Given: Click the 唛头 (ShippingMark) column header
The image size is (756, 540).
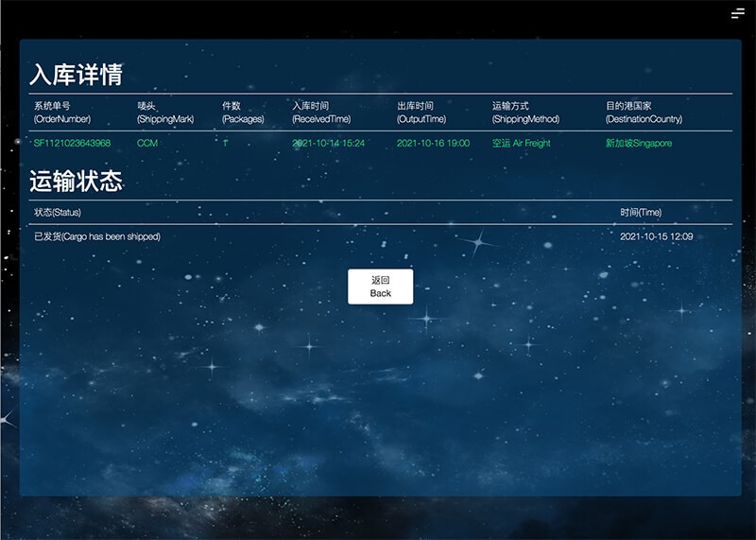Looking at the screenshot, I should [165, 113].
